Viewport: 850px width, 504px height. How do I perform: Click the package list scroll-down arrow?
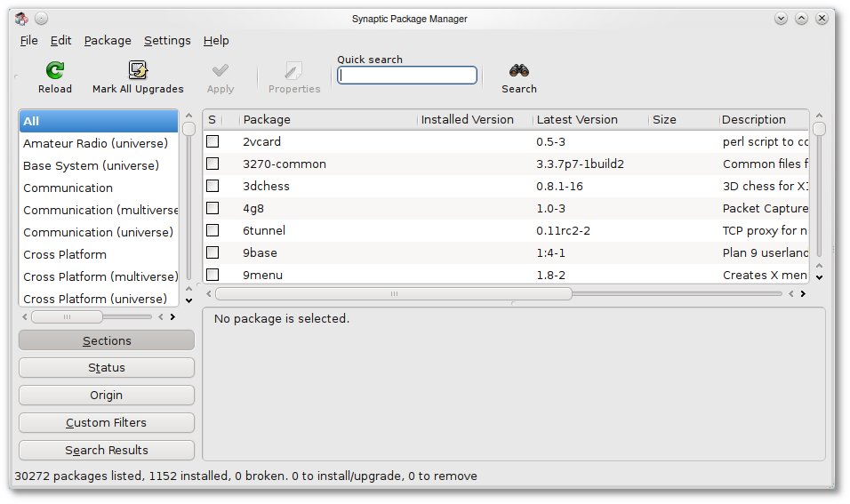click(x=819, y=277)
